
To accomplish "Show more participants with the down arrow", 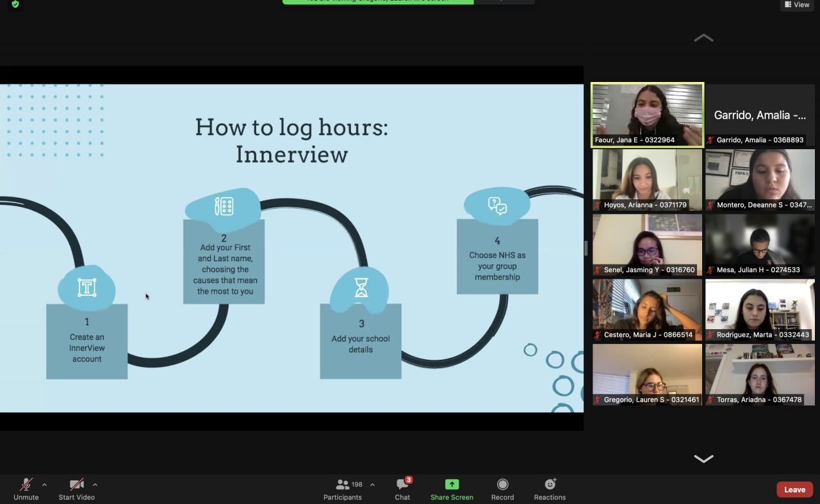I will 703,459.
